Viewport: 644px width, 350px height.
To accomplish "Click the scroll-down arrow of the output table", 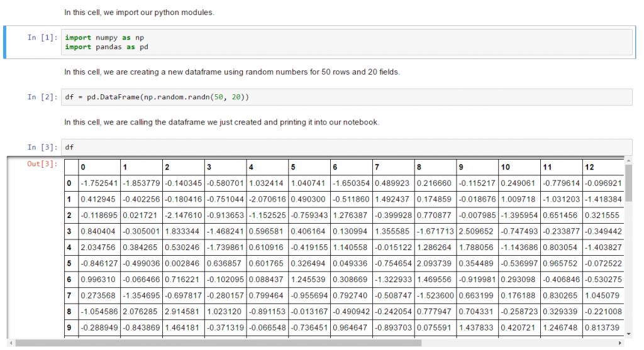I will [x=629, y=334].
